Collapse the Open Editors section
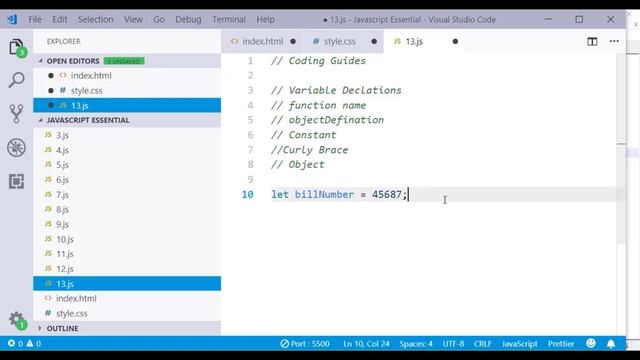This screenshot has height=360, width=640. (x=40, y=61)
